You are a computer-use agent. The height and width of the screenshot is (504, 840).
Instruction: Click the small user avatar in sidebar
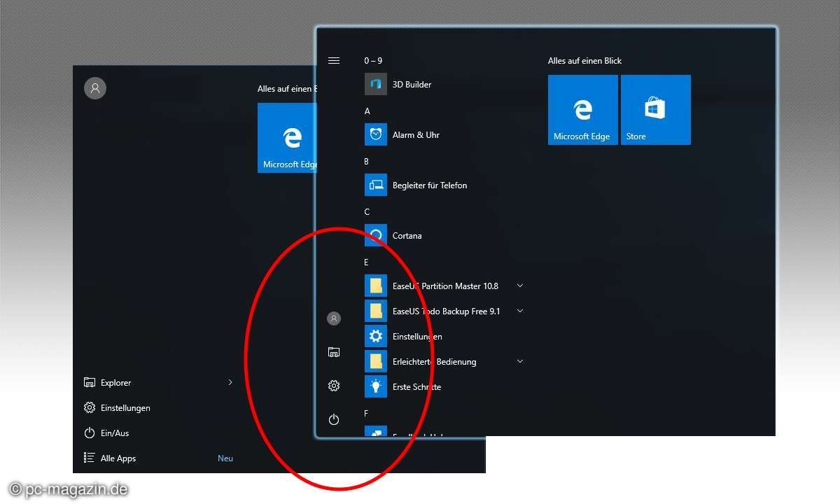pyautogui.click(x=334, y=318)
